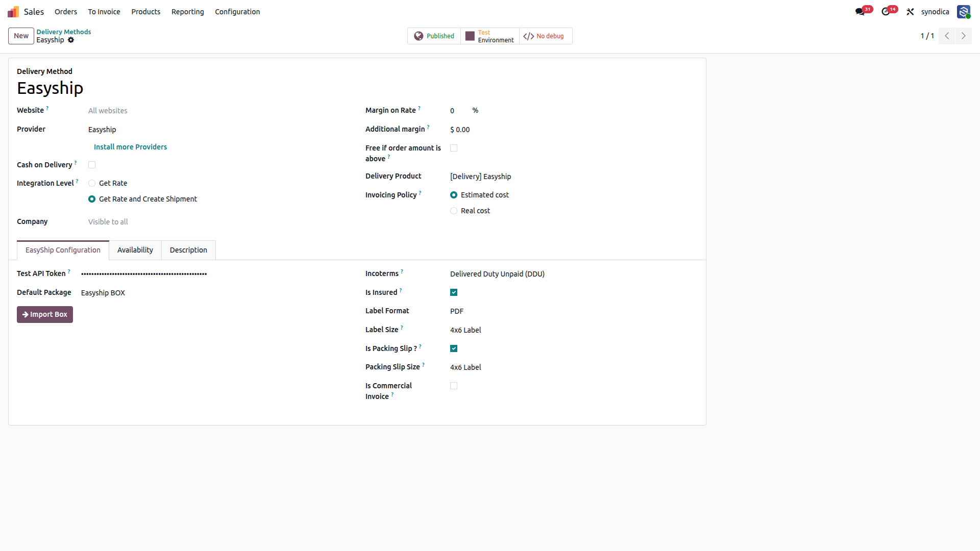Open the Default Package dropdown
This screenshot has height=551, width=980.
pos(215,293)
